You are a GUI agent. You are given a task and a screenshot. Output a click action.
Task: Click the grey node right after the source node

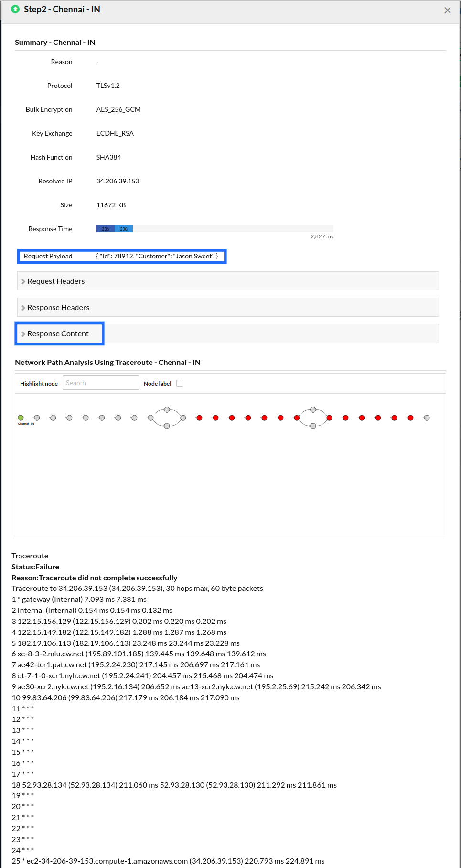click(x=37, y=418)
